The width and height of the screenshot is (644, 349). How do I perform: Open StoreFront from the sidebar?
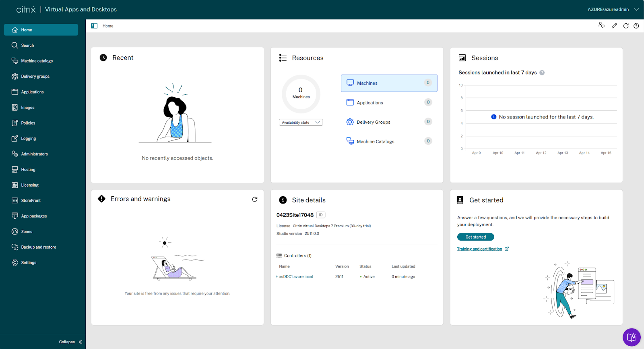[31, 201]
